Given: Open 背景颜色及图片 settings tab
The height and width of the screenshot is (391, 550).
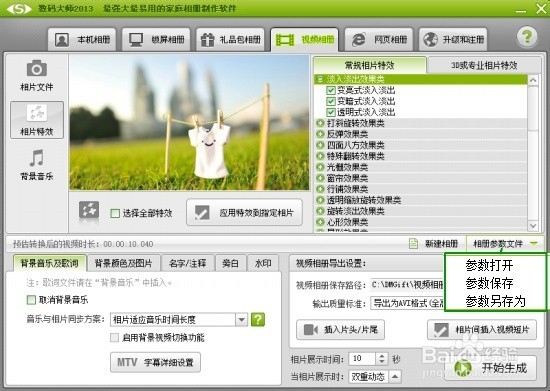Looking at the screenshot, I should pyautogui.click(x=124, y=263).
